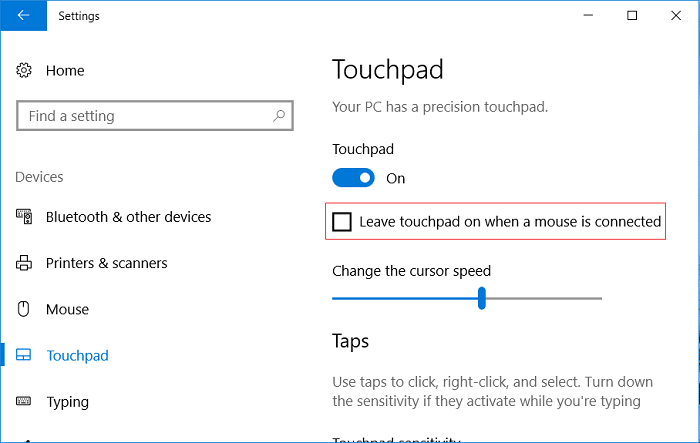The image size is (700, 443).
Task: Turn off the Touchpad toggle switch
Action: pyautogui.click(x=353, y=178)
